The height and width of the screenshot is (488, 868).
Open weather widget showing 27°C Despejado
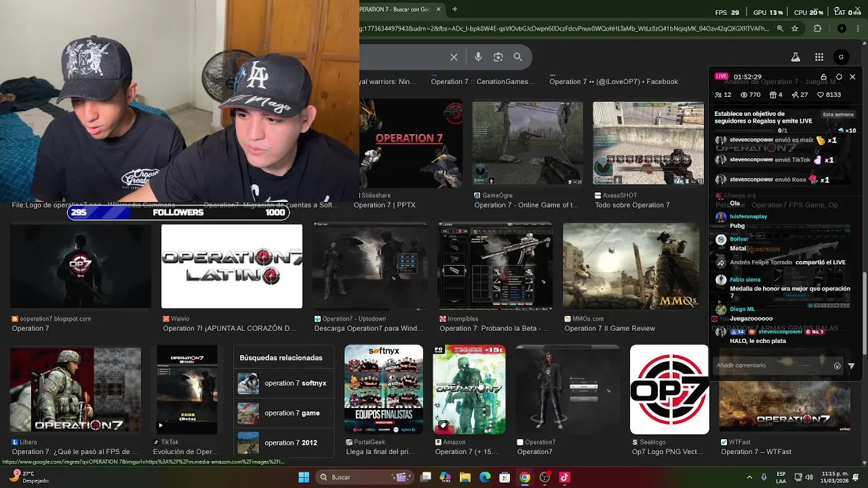(x=27, y=477)
